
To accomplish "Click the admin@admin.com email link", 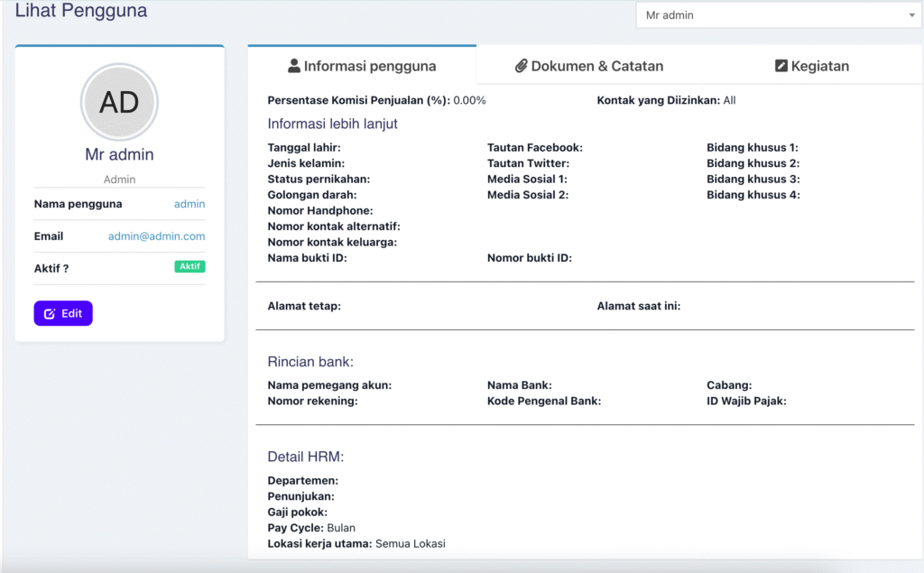I will coord(156,236).
